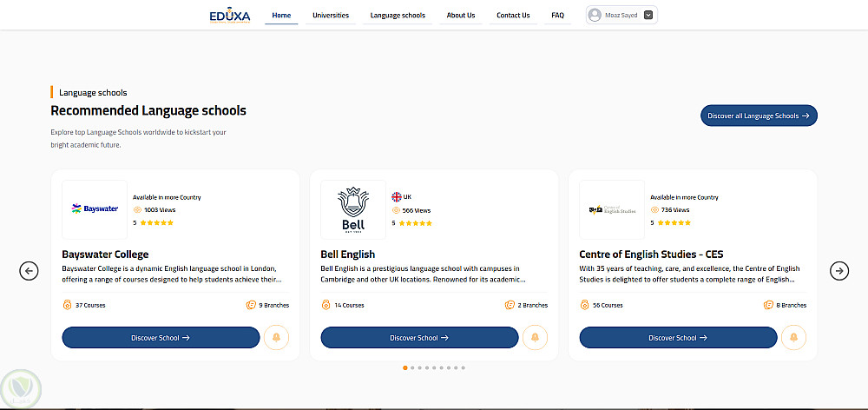
Task: Click Discover School for Bell English
Action: coord(419,337)
